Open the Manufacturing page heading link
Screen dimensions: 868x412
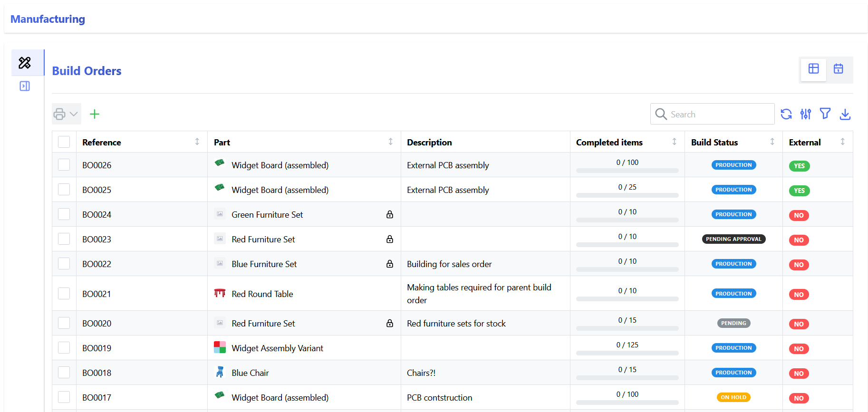(x=48, y=19)
